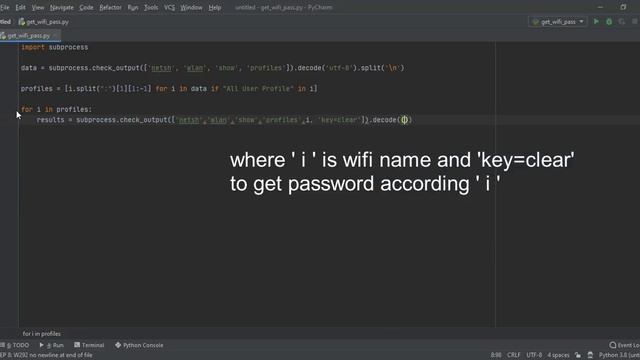The image size is (640, 360).
Task: Open the Edit menu
Action: pos(20,7)
